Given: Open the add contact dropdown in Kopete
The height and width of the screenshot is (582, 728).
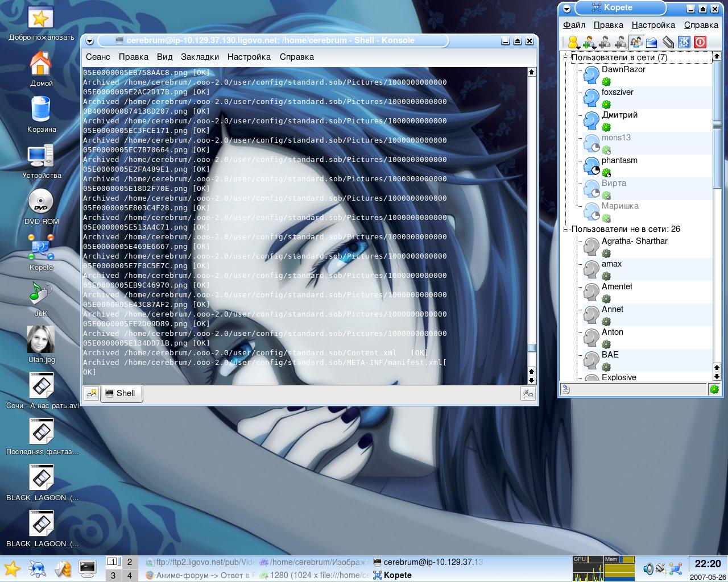Looking at the screenshot, I should click(x=589, y=42).
